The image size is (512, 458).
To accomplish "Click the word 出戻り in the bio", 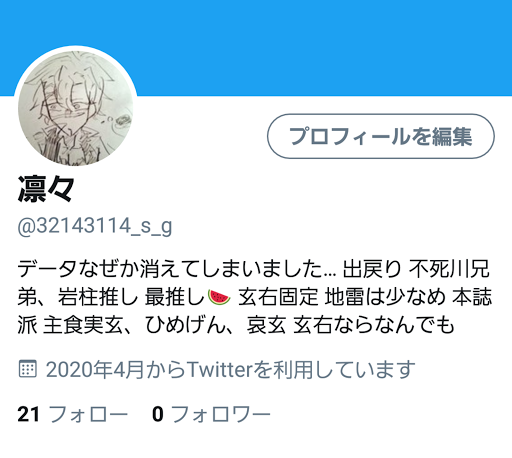I will [372, 269].
